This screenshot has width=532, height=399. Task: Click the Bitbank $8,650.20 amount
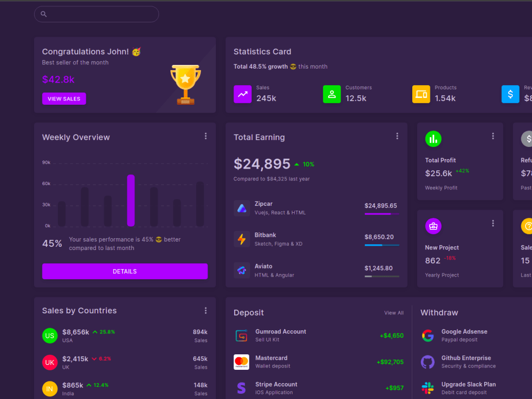pos(379,237)
